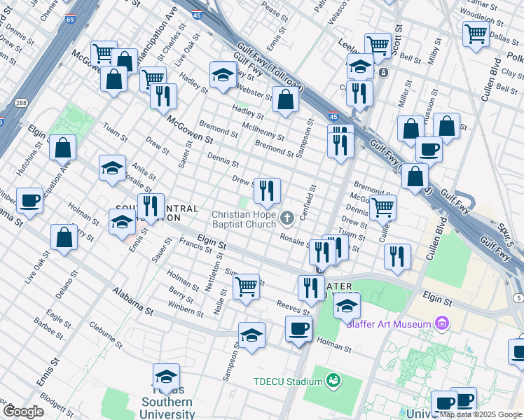Select the shopping cart marker near Simmons St
The height and width of the screenshot is (420, 524).
[246, 286]
